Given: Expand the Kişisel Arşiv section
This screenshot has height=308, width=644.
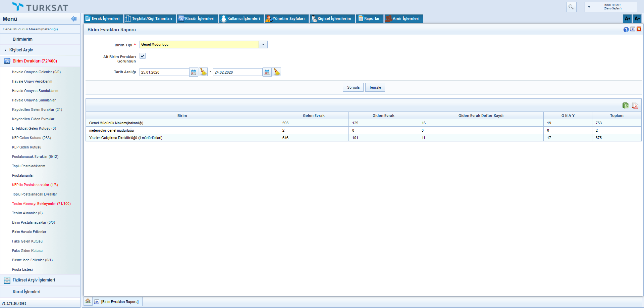Looking at the screenshot, I should tap(21, 50).
